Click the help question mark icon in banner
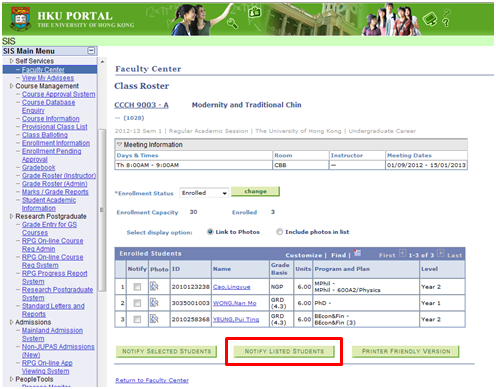496x389 pixels. (x=446, y=19)
